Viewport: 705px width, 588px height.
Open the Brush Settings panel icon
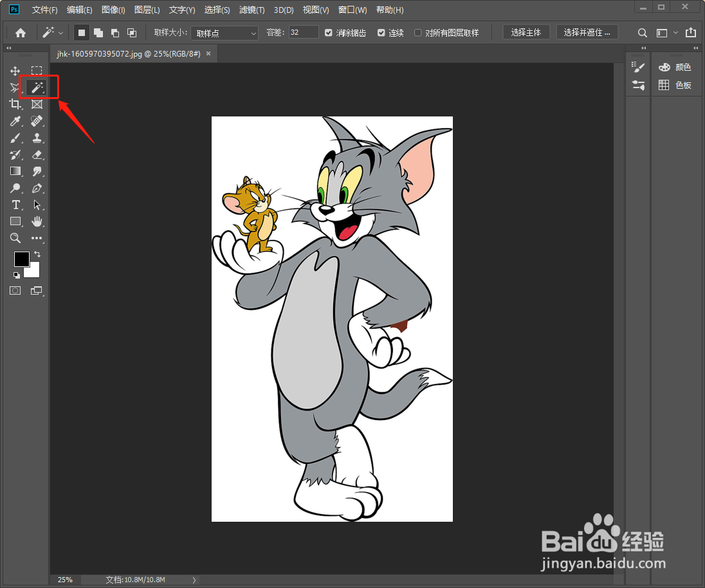tap(638, 68)
